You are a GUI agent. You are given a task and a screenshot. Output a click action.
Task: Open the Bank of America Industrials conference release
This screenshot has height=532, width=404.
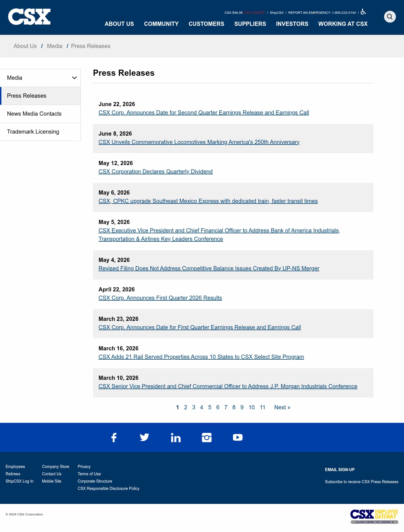(x=219, y=235)
